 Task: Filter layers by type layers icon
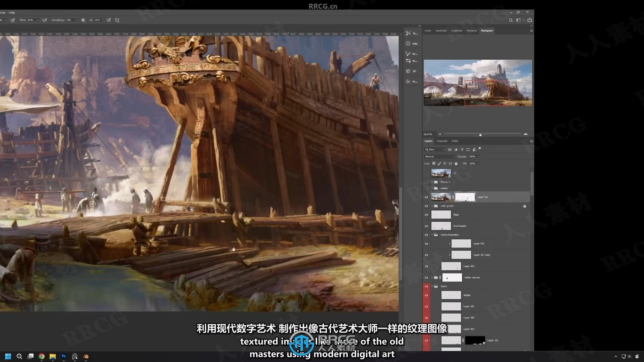coord(462,149)
